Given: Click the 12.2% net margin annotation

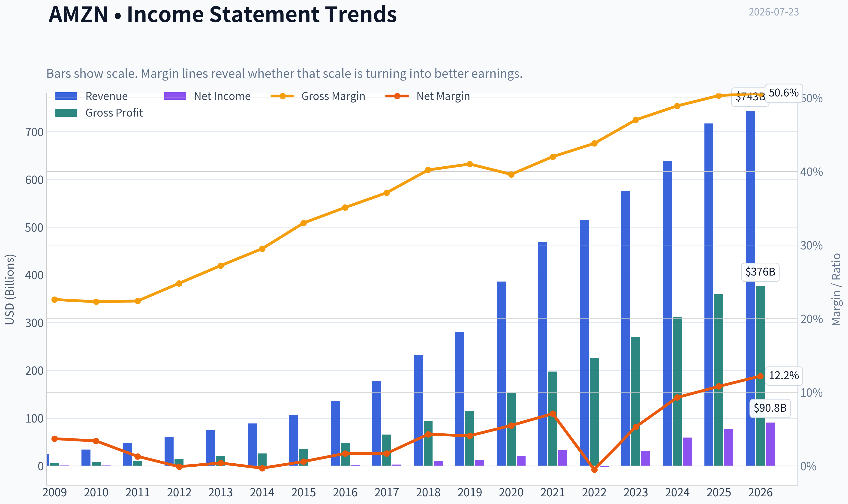Looking at the screenshot, I should [784, 376].
